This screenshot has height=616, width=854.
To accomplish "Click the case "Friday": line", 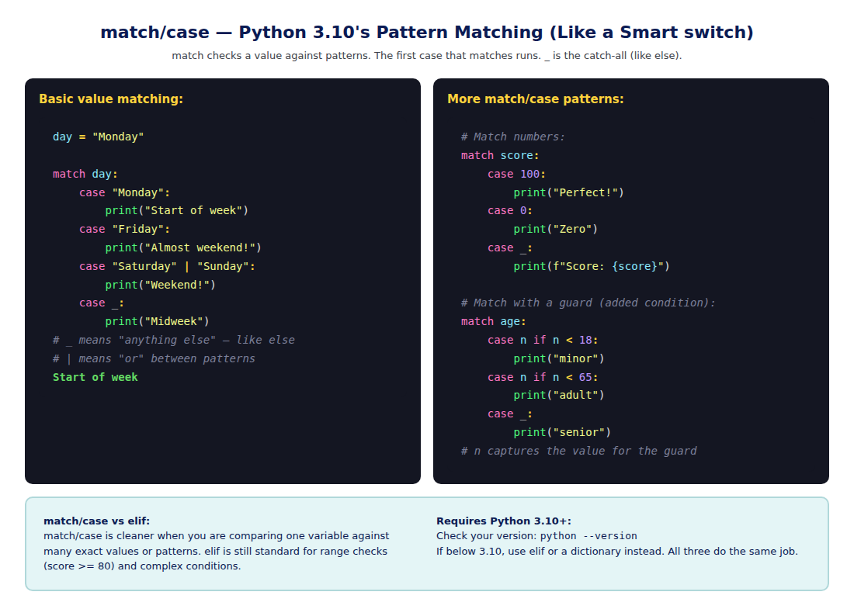I will click(125, 229).
